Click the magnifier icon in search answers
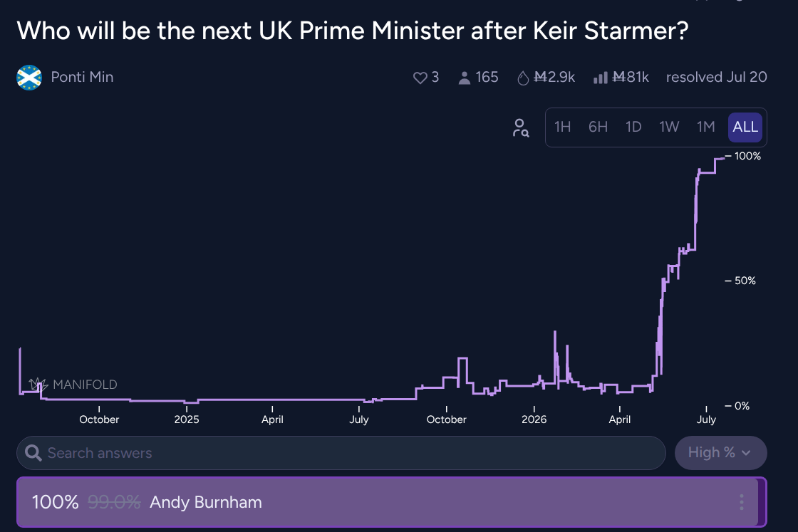 coord(33,453)
